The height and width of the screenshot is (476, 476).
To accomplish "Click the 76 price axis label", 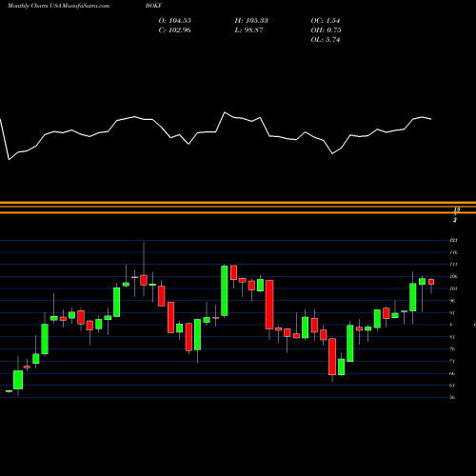I will coord(453,349).
